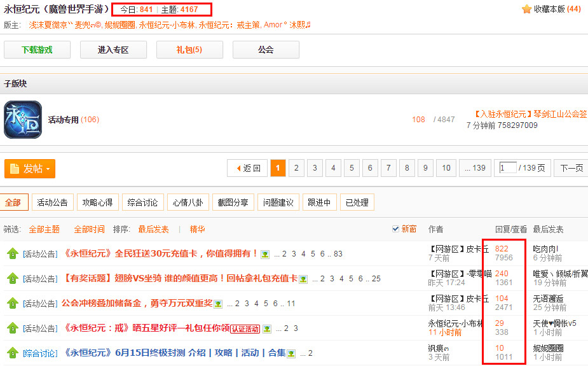The image size is (588, 366).
Task: Open thread 6月15日终极封测 介绍
Action: click(174, 353)
